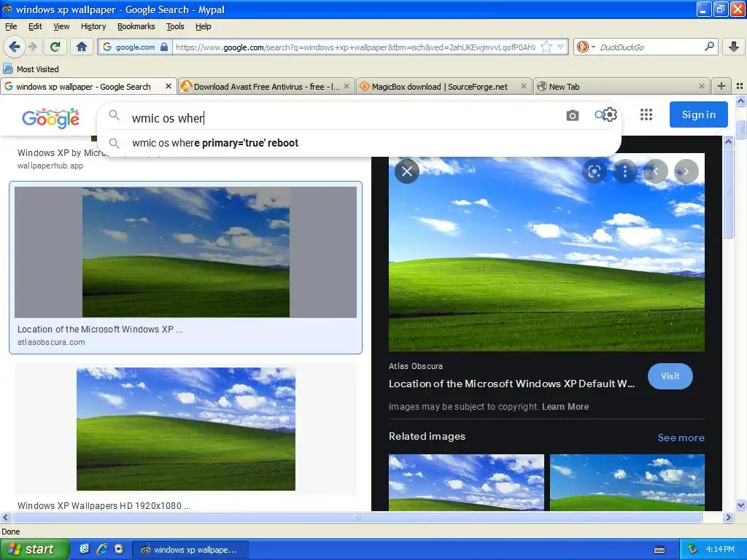This screenshot has height=560, width=747.
Task: Open a new tab with the plus button
Action: pyautogui.click(x=721, y=86)
